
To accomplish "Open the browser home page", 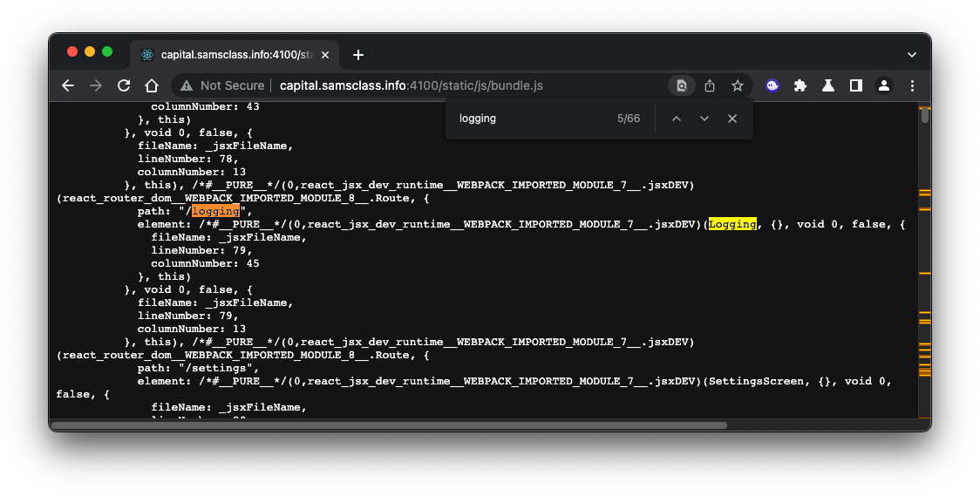I will [152, 85].
